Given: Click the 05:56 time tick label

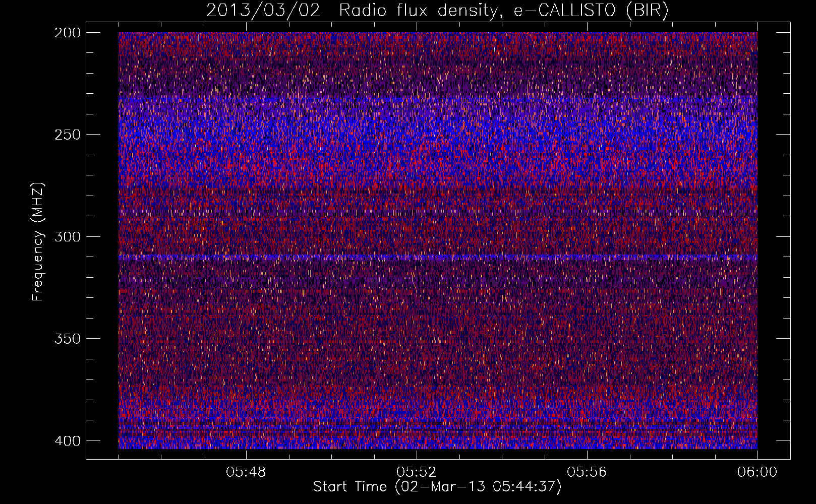Looking at the screenshot, I should tap(587, 472).
